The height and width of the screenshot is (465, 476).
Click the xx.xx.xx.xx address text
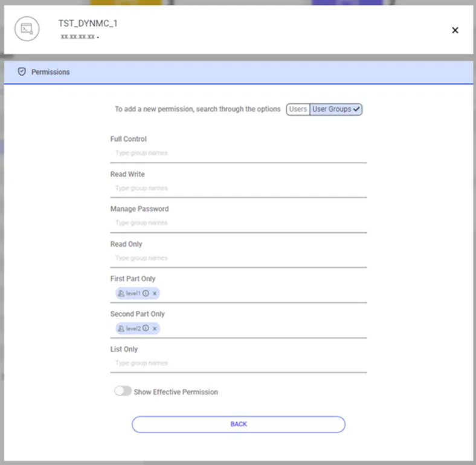click(77, 37)
